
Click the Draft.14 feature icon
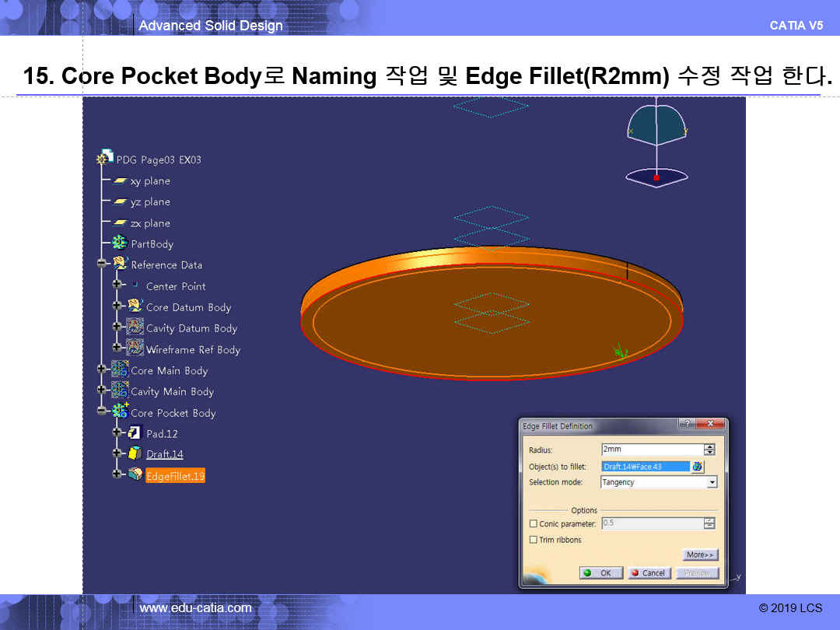tap(135, 453)
